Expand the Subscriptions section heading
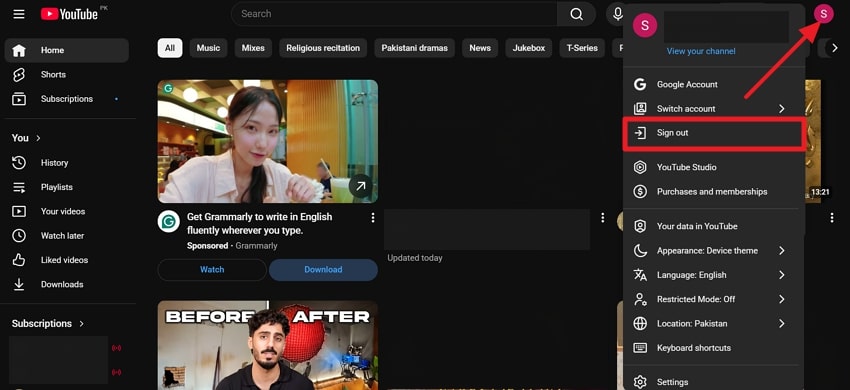The height and width of the screenshot is (390, 850). [48, 324]
